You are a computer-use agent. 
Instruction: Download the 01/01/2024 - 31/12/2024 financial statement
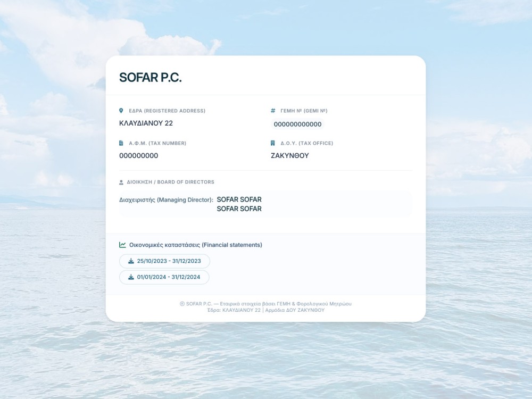164,277
